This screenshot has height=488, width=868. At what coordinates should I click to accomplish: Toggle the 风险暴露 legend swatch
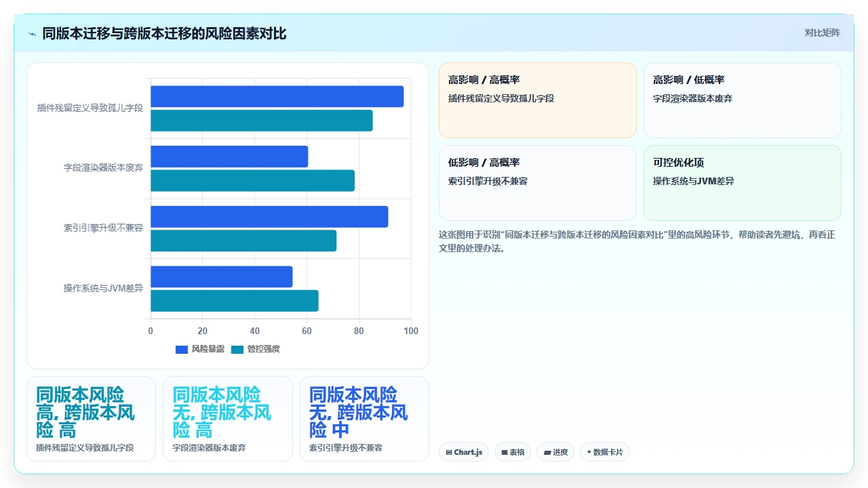tap(182, 350)
